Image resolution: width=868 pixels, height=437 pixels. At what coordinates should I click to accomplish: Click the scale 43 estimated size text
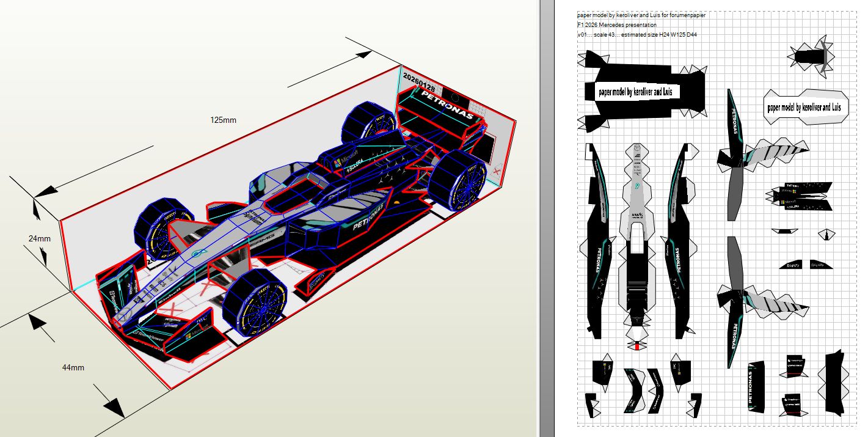click(636, 35)
